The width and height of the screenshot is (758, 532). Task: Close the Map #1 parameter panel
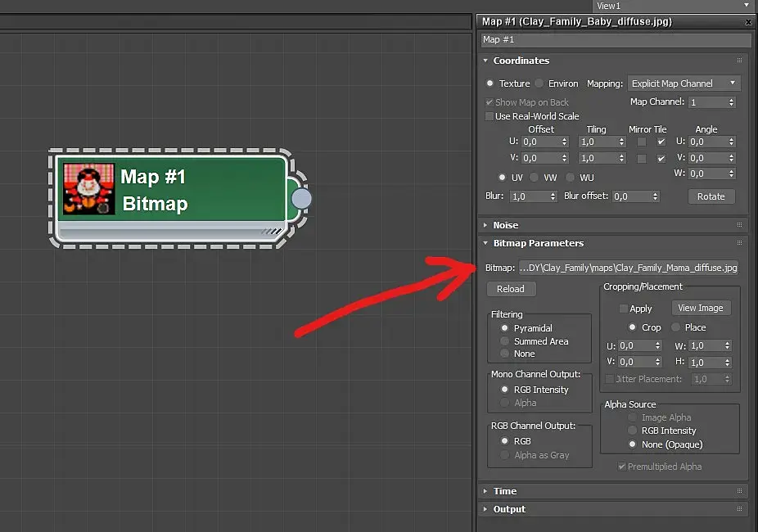tap(748, 22)
